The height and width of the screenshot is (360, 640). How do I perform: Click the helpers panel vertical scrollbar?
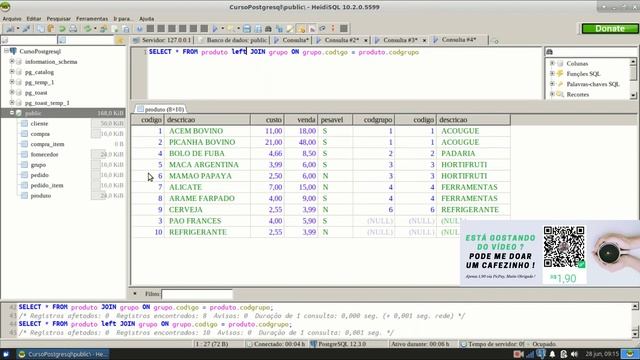(x=633, y=79)
